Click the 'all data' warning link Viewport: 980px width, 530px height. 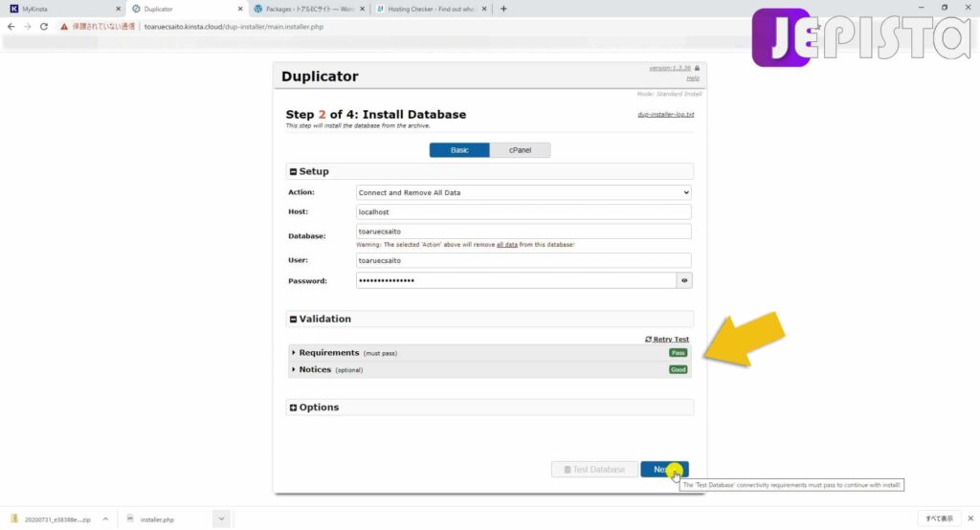tap(507, 245)
